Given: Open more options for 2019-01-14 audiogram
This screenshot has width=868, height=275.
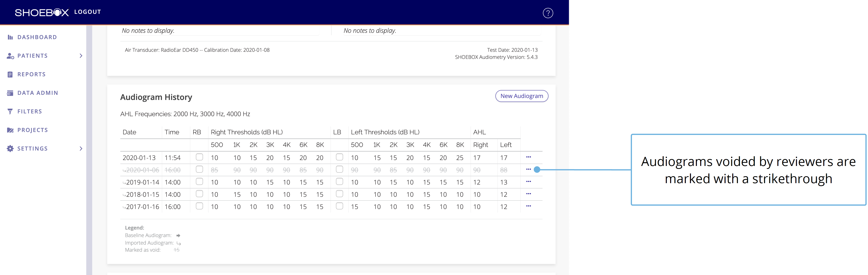Looking at the screenshot, I should pos(528,181).
